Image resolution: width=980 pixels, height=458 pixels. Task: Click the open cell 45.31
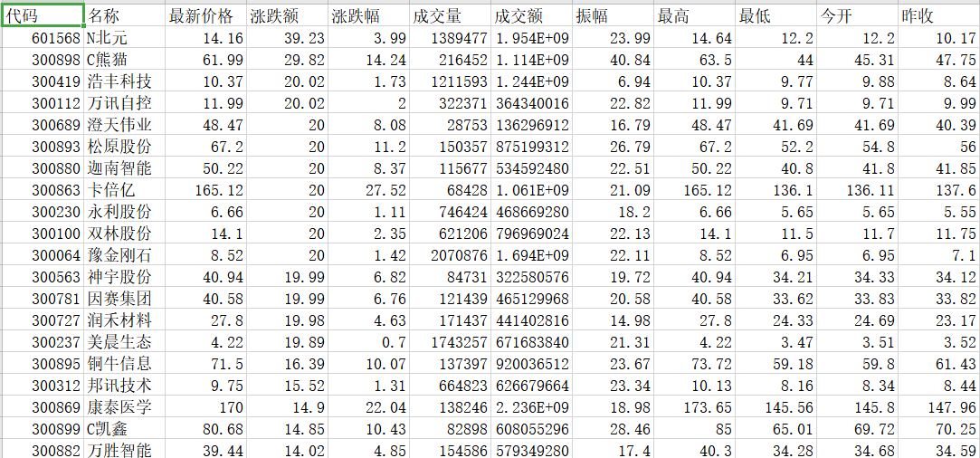858,60
